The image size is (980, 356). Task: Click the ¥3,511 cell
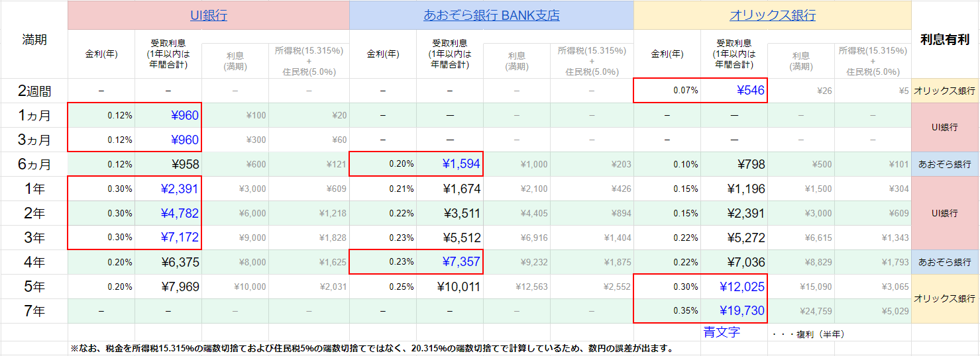(x=450, y=213)
